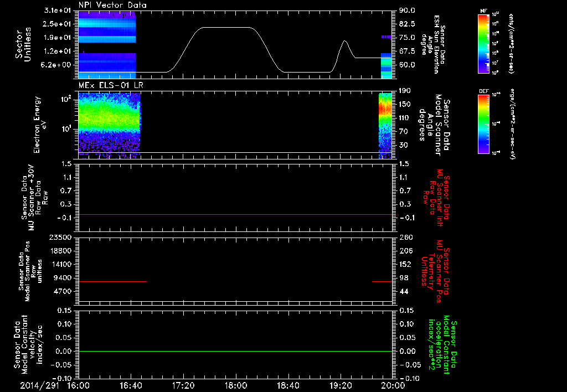567x392 pixels.
Task: Click the 16:40 time tick label
Action: (x=131, y=385)
